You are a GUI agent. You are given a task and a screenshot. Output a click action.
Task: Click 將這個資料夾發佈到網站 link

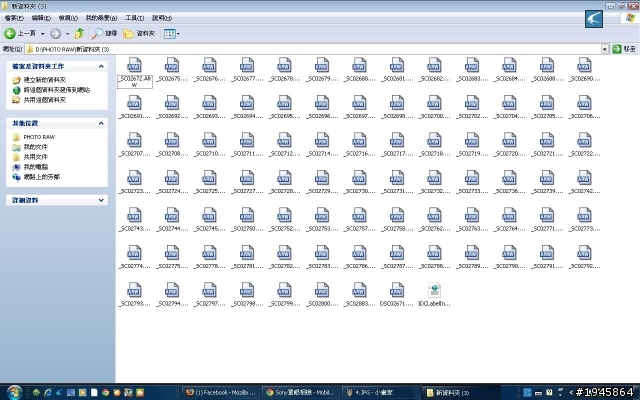coord(57,90)
